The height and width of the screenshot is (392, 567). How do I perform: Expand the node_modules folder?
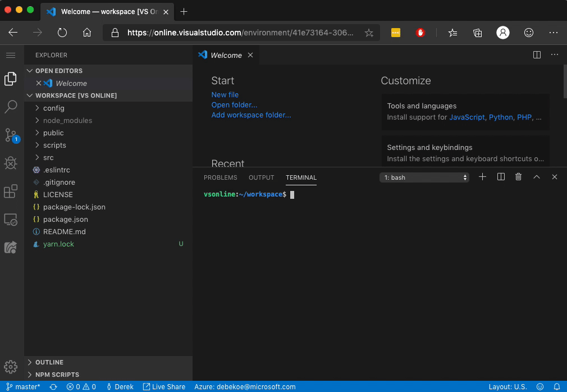pos(108,120)
